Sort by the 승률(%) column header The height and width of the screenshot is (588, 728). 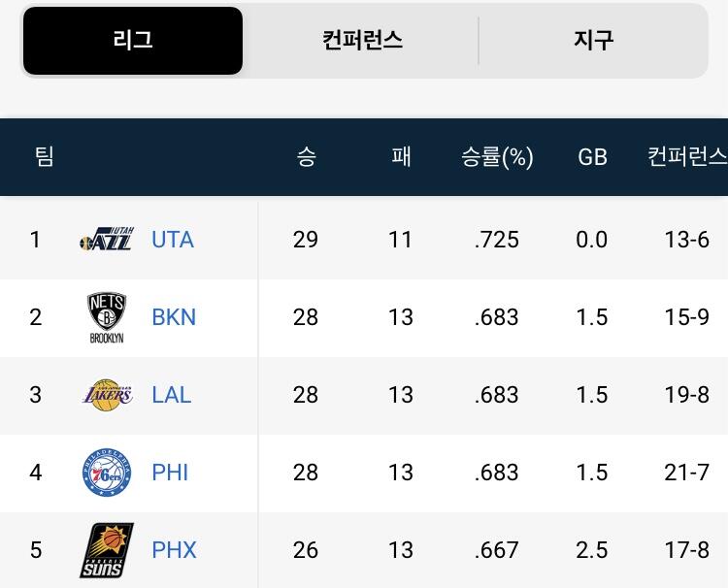tap(497, 157)
